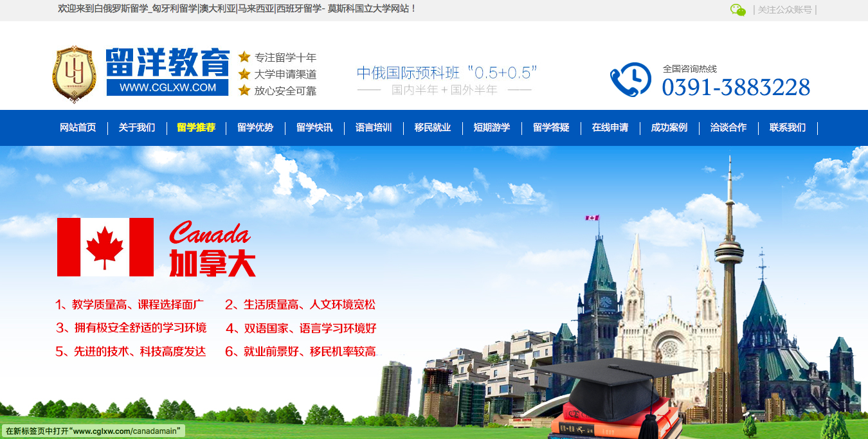
Task: Open the 在线申请 application page
Action: click(x=610, y=127)
